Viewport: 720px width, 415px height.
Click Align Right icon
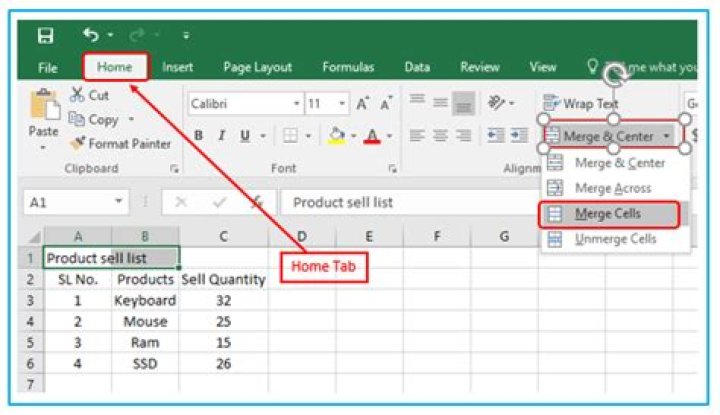click(x=463, y=136)
